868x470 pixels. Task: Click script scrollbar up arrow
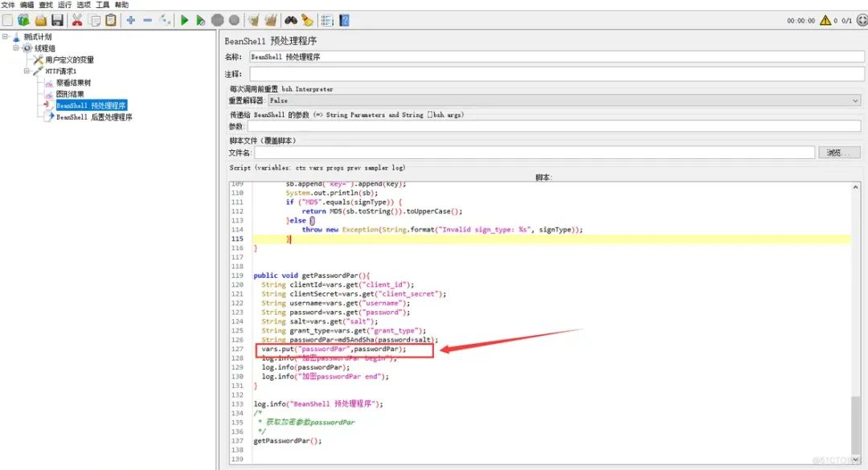pos(856,187)
